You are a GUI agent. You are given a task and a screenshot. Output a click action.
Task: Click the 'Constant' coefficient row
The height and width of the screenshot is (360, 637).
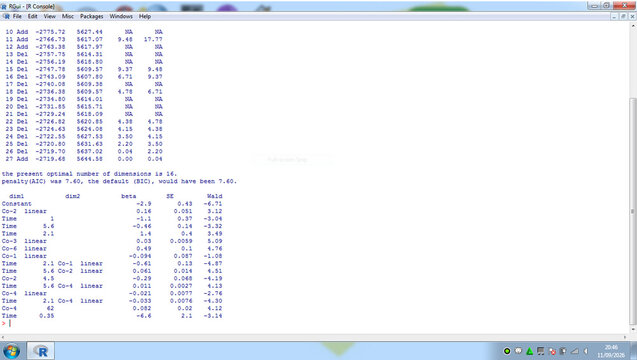point(112,204)
